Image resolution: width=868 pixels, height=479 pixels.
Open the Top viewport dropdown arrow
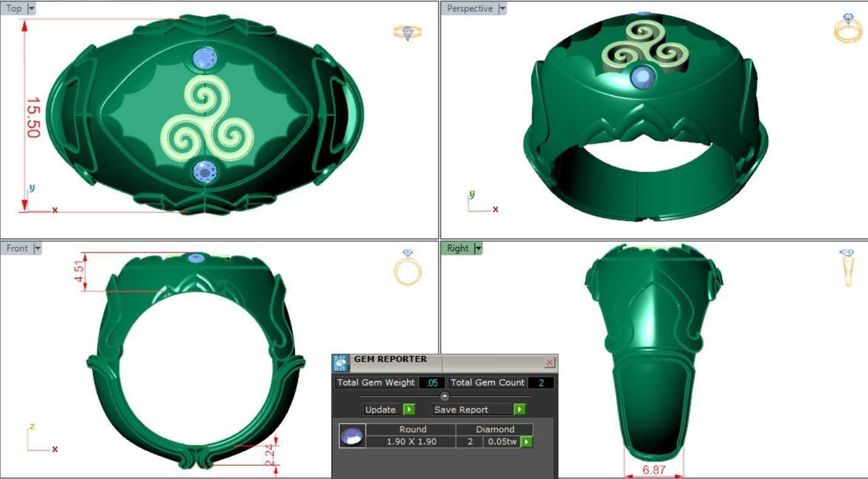click(x=31, y=8)
